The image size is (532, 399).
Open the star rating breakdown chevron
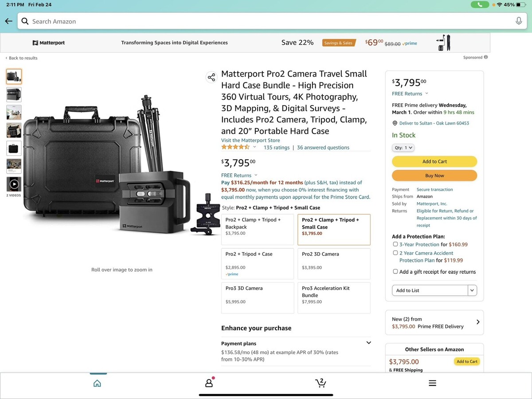coord(254,147)
